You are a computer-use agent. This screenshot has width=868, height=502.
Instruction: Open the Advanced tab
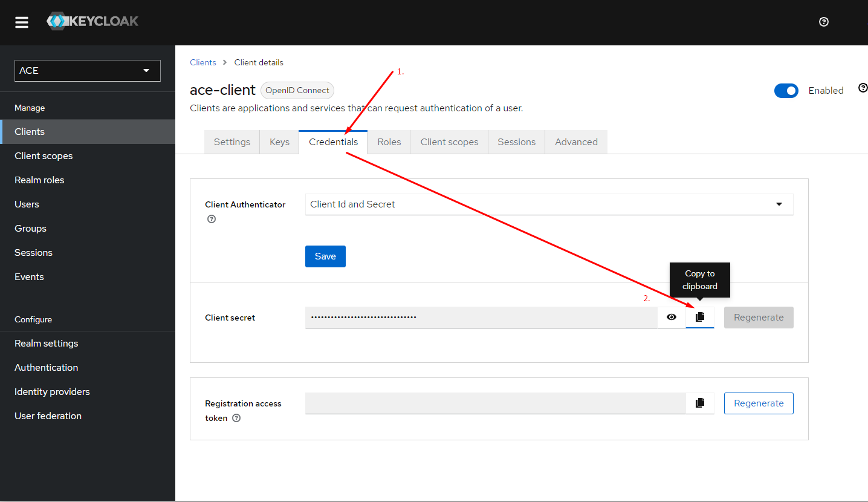(576, 142)
